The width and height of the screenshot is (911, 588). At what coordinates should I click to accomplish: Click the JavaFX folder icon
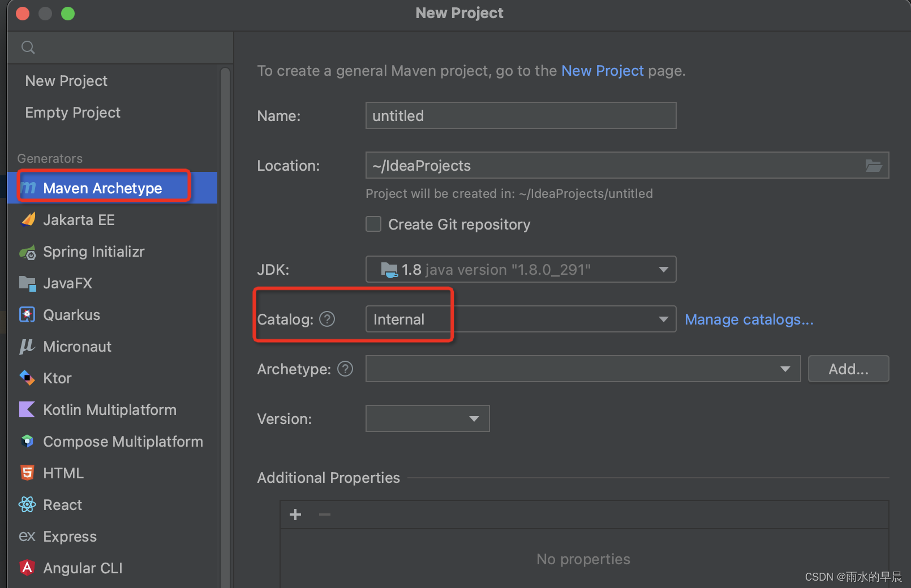tap(28, 283)
